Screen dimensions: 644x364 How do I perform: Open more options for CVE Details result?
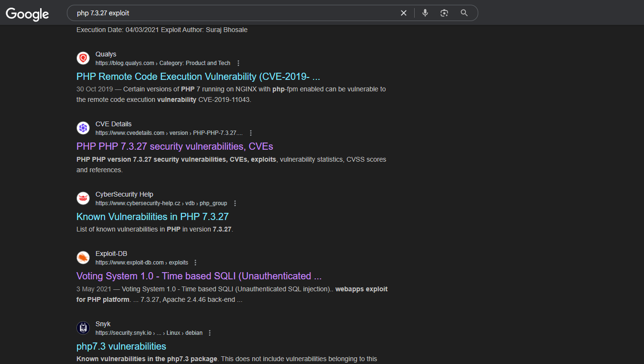point(251,133)
